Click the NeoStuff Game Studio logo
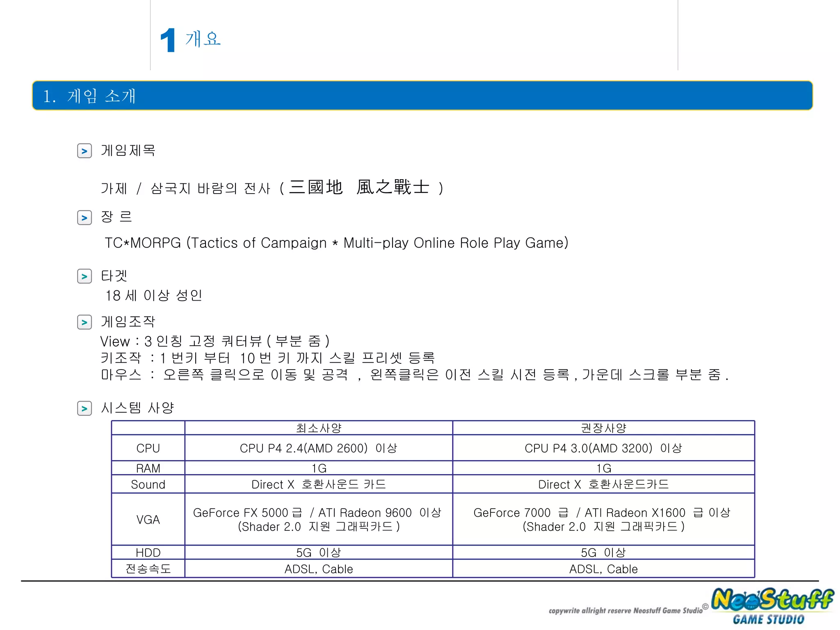840x630 pixels. (773, 606)
